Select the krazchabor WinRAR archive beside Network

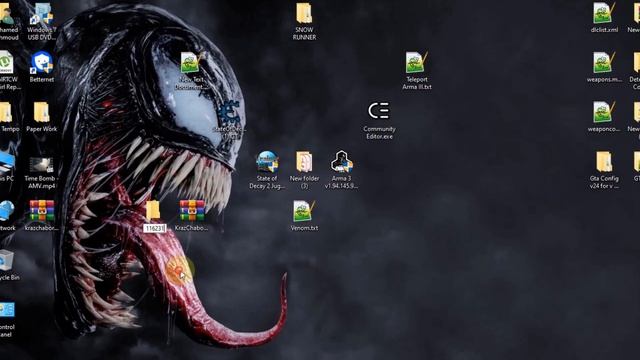coord(42,211)
